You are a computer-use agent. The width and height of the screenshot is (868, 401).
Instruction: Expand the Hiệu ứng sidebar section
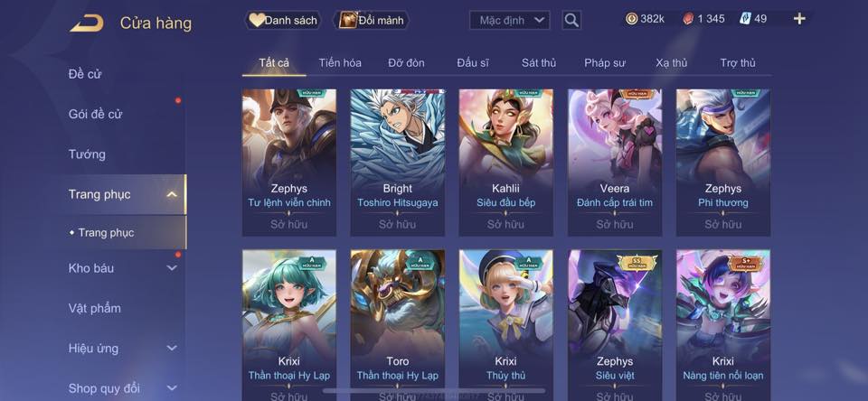pyautogui.click(x=172, y=349)
